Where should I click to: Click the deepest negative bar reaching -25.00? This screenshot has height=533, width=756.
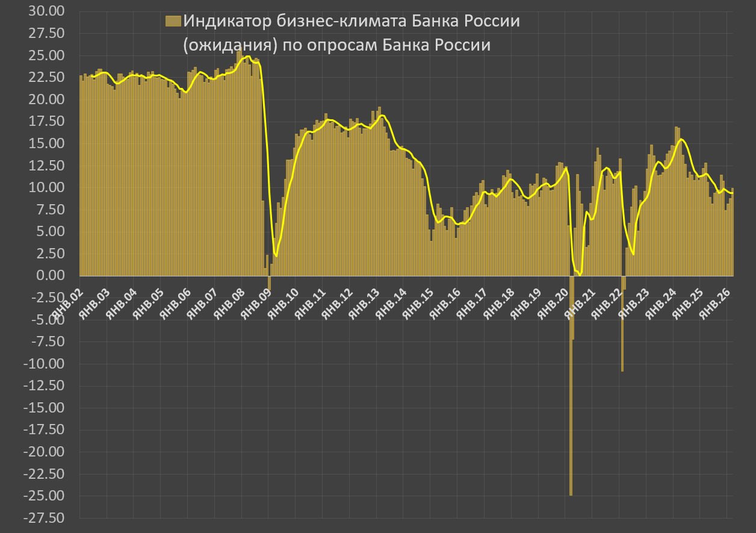[x=571, y=385]
